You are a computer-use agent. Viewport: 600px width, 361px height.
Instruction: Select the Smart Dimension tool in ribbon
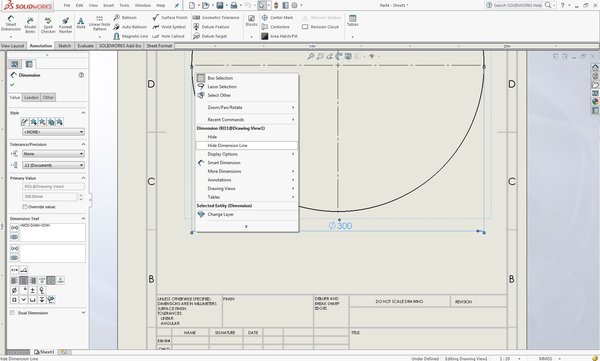pyautogui.click(x=11, y=24)
